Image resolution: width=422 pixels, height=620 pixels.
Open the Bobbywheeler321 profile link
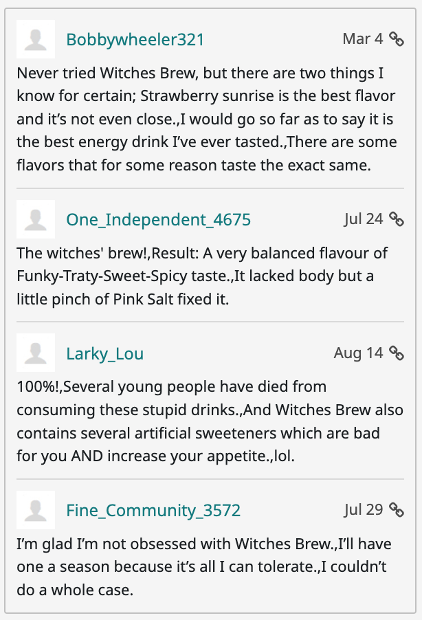pyautogui.click(x=135, y=40)
